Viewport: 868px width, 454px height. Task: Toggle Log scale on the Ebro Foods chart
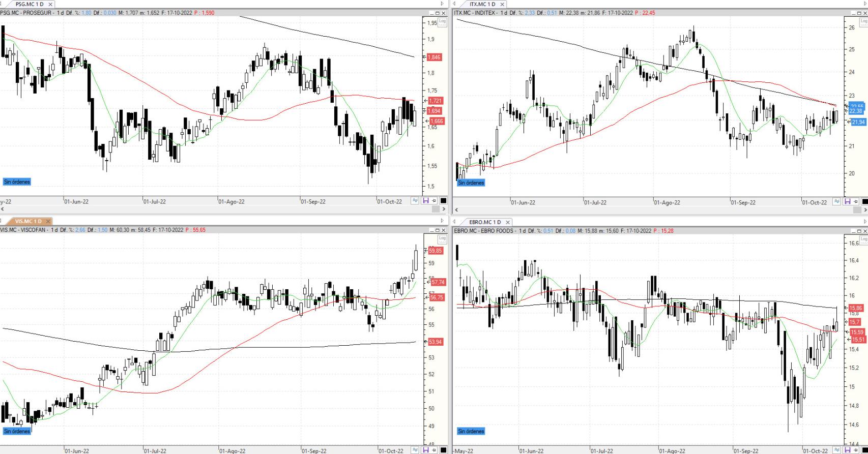[x=863, y=238]
